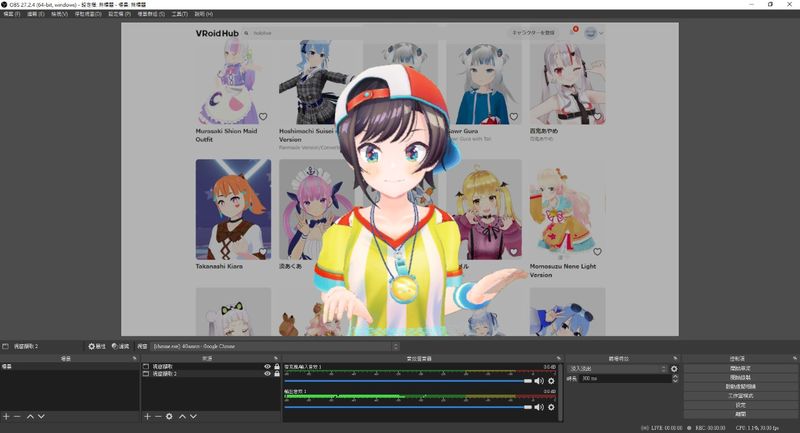Click heart icon on Momosuzu Nene card
The image size is (800, 433).
click(597, 251)
